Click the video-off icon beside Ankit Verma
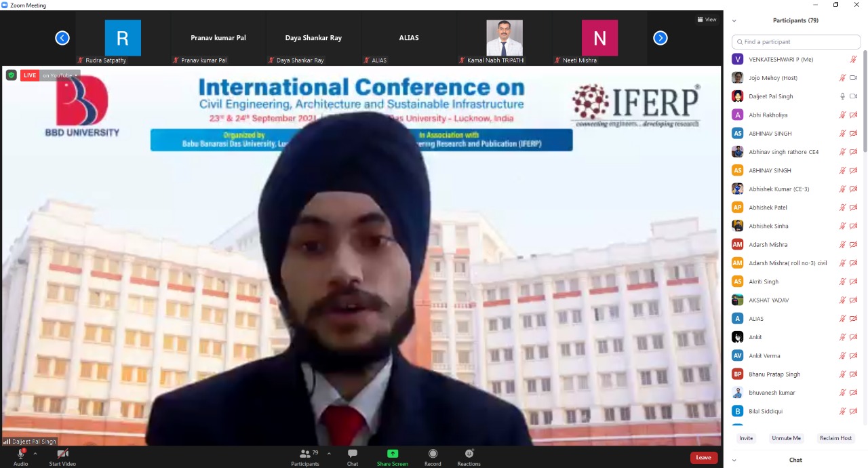The image size is (868, 468). coord(854,355)
